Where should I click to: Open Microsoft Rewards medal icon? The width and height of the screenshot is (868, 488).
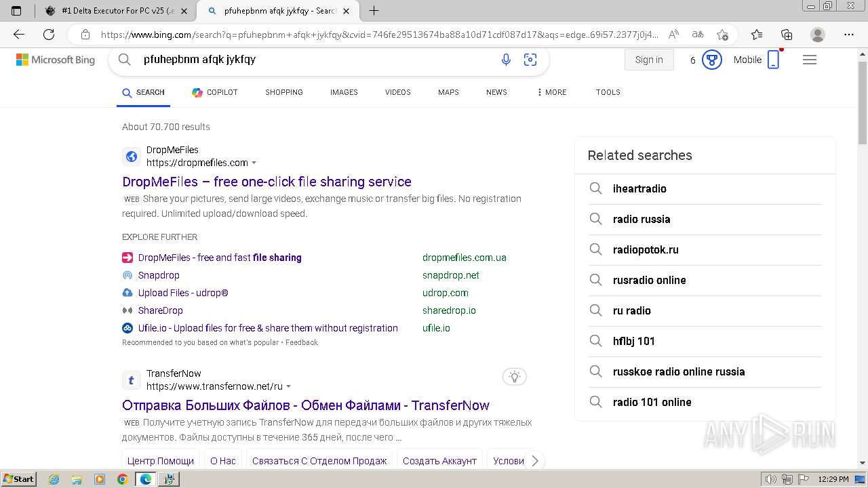(x=711, y=60)
